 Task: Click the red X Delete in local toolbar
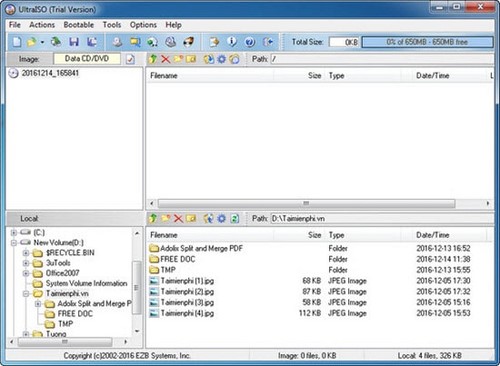tap(178, 218)
